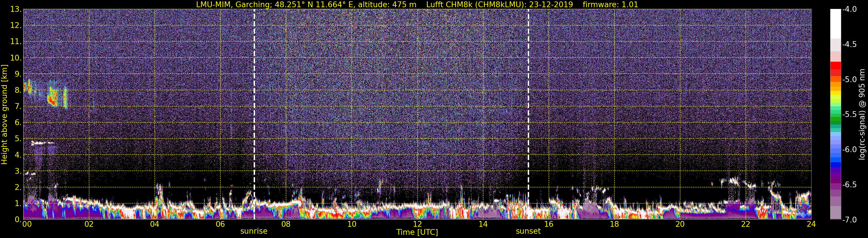Click the 24 hour tick on time axis
Image resolution: width=868 pixels, height=238 pixels.
click(x=811, y=224)
